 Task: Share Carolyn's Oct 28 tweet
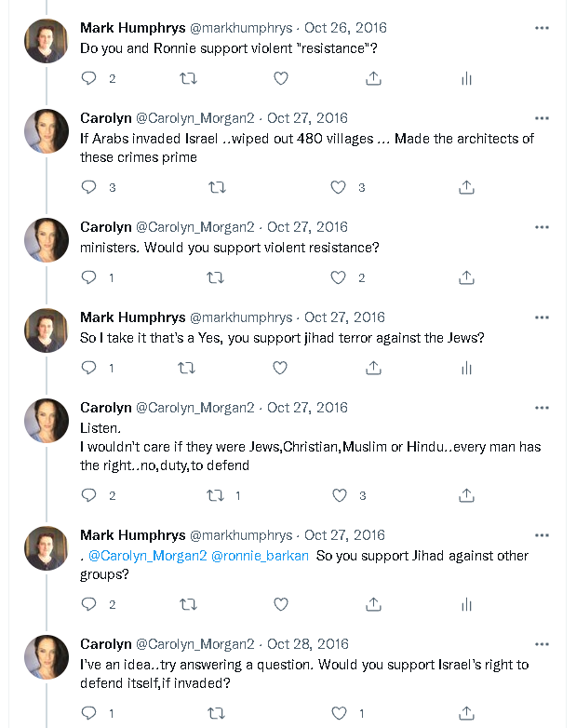pos(467,713)
